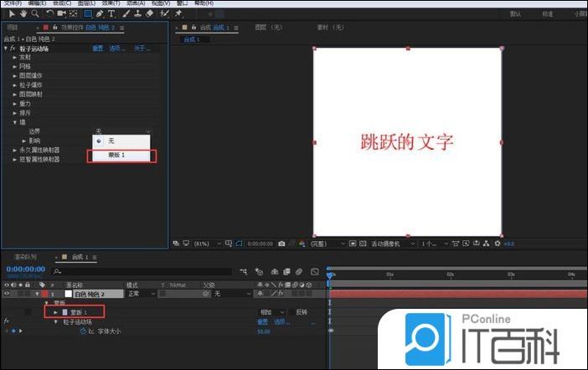
Task: Expand the 蒙版 1 mask in timeline
Action: (55, 312)
